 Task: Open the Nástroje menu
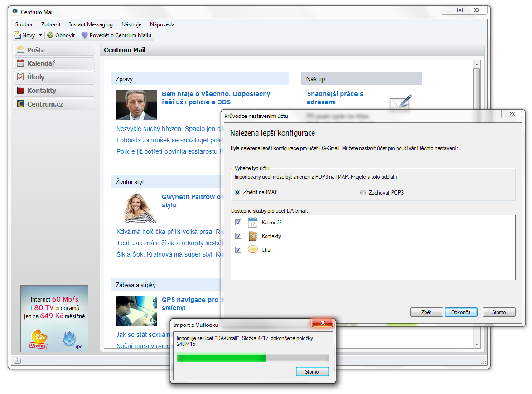pyautogui.click(x=131, y=24)
